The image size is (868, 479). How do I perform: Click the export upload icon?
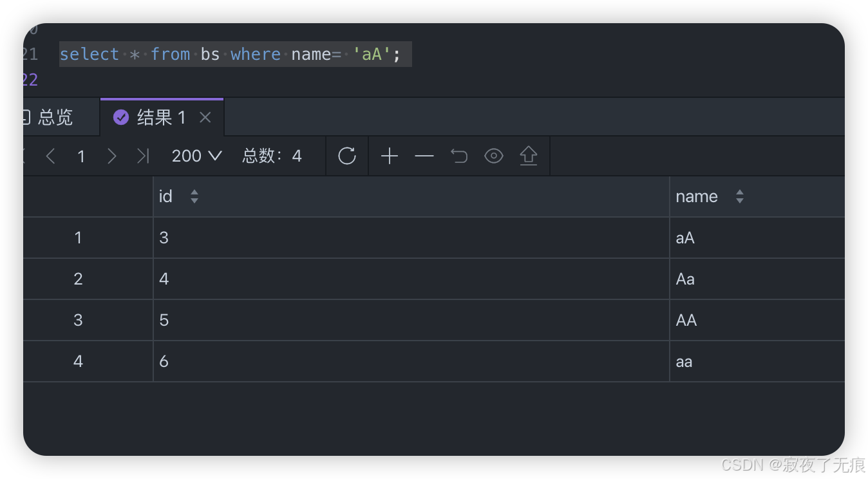[529, 156]
